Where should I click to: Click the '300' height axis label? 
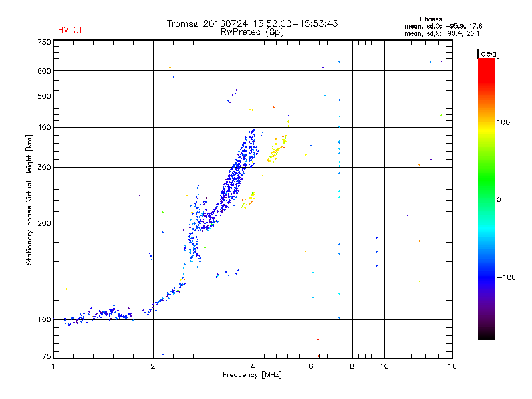[x=44, y=168]
